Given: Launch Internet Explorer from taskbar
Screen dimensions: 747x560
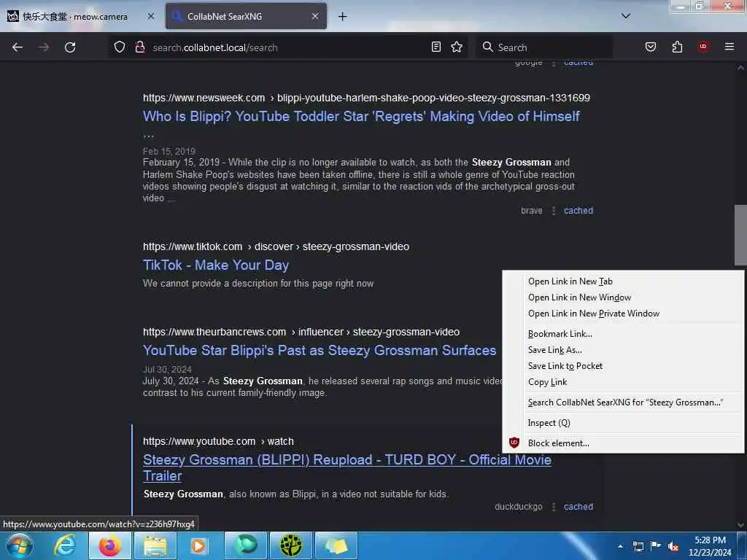Looking at the screenshot, I should click(x=65, y=545).
